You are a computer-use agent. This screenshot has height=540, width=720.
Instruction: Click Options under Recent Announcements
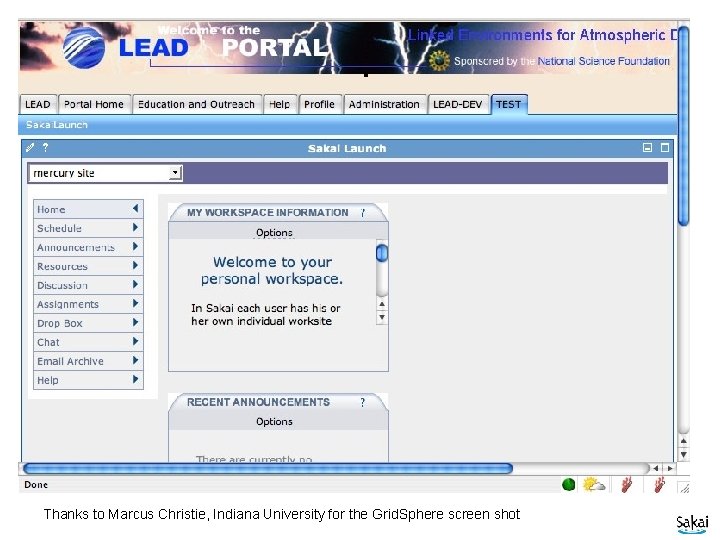click(x=274, y=422)
